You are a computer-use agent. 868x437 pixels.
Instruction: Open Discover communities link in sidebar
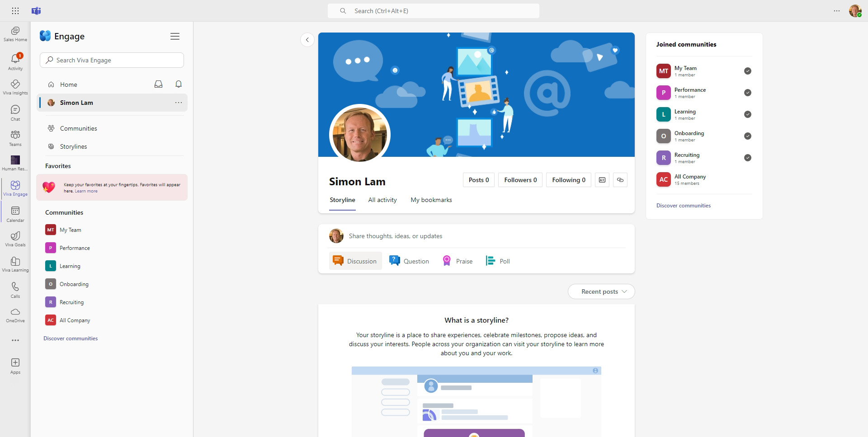(x=71, y=338)
